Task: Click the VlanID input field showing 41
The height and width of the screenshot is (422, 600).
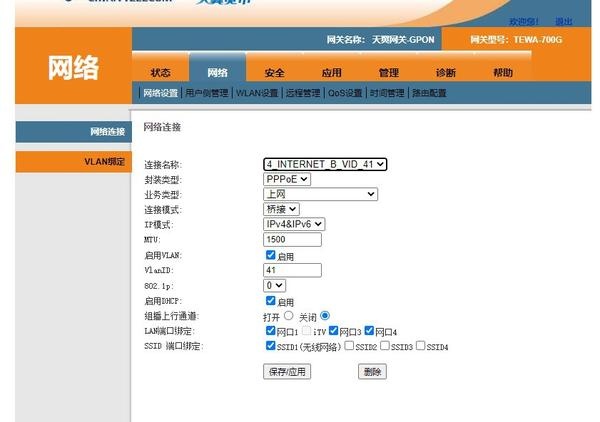Action: click(292, 270)
